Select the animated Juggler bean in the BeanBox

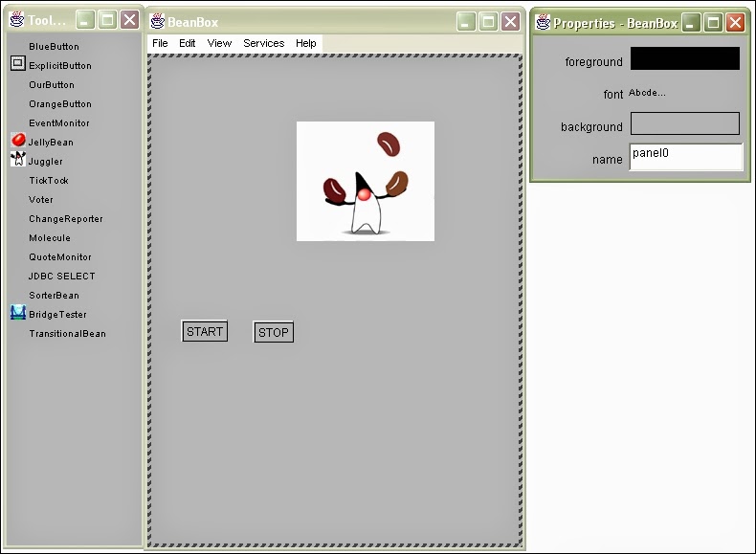(366, 181)
